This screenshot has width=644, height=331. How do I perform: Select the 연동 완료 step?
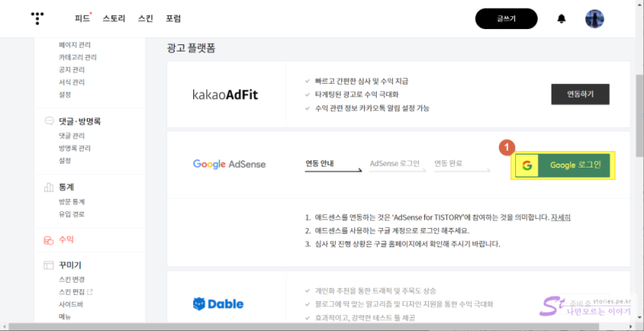(448, 163)
